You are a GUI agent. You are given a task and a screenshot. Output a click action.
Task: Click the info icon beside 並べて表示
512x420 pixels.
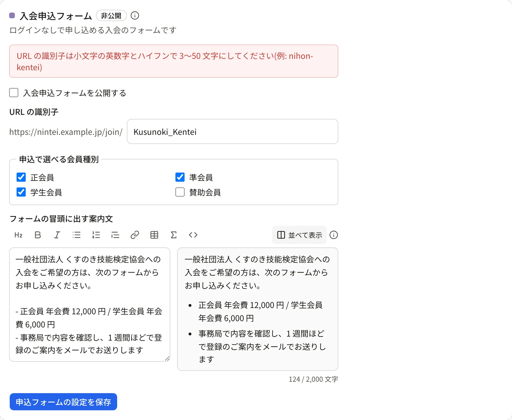(x=334, y=235)
